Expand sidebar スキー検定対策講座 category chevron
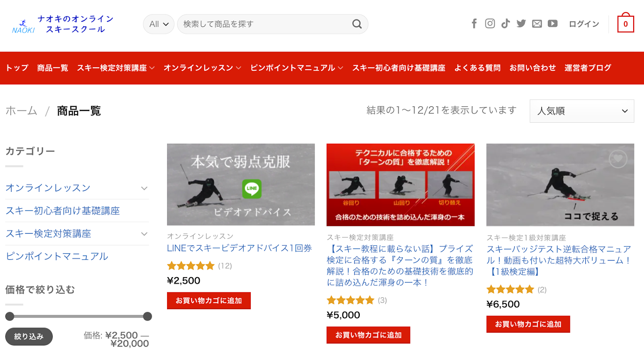 [x=144, y=234]
